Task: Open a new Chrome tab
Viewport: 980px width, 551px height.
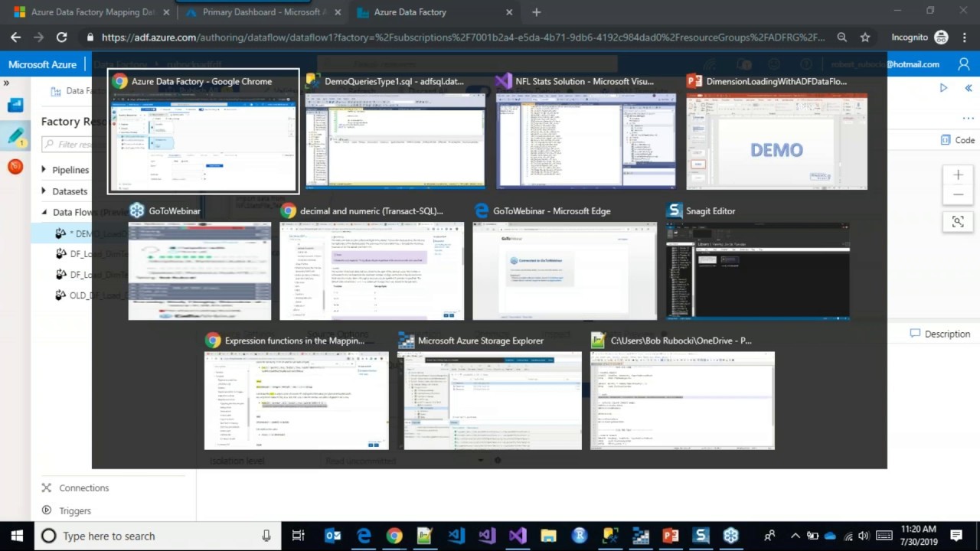Action: [536, 12]
